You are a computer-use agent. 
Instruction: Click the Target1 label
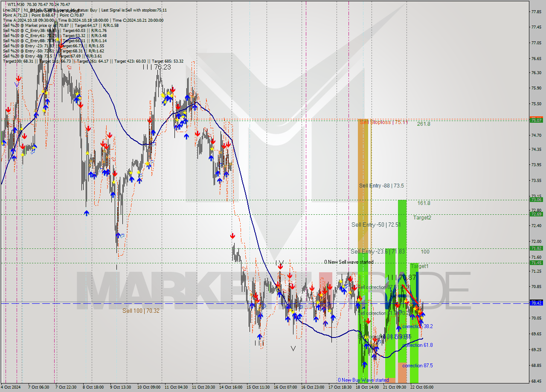(419, 266)
